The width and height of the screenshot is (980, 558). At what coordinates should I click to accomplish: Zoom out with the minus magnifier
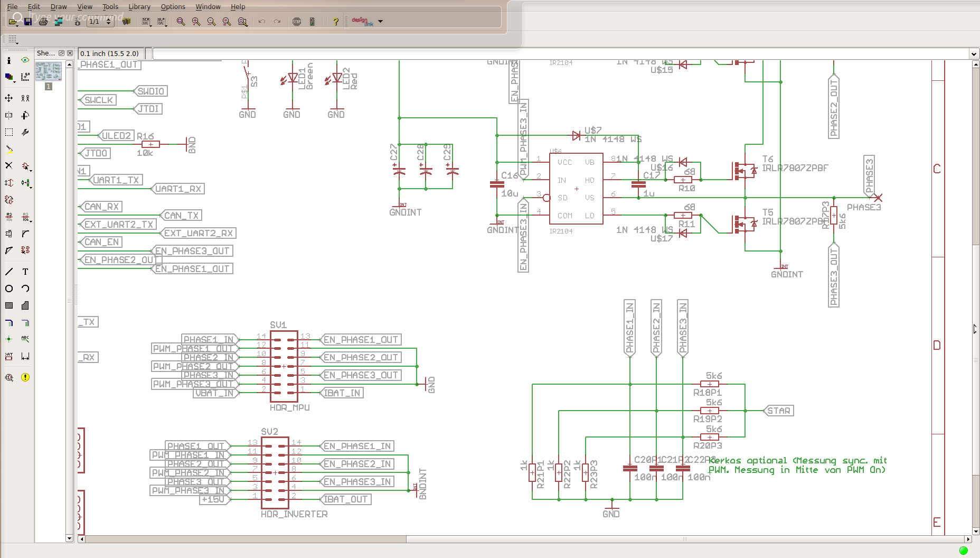pos(211,22)
